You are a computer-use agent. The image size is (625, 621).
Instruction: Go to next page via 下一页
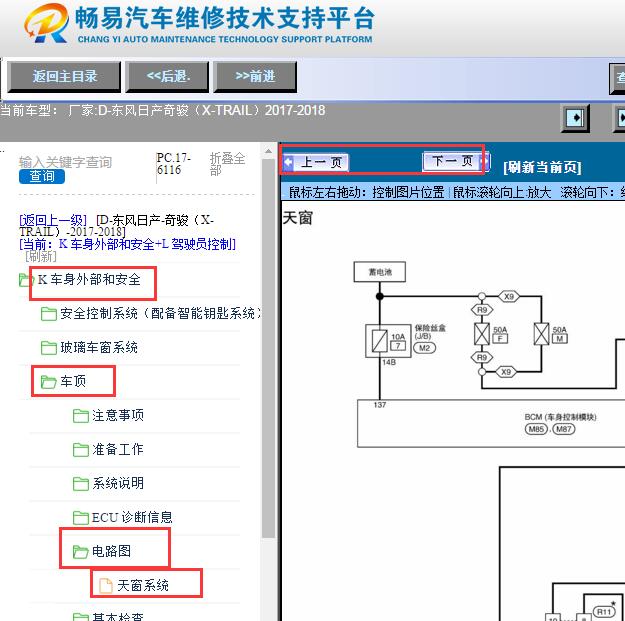456,161
